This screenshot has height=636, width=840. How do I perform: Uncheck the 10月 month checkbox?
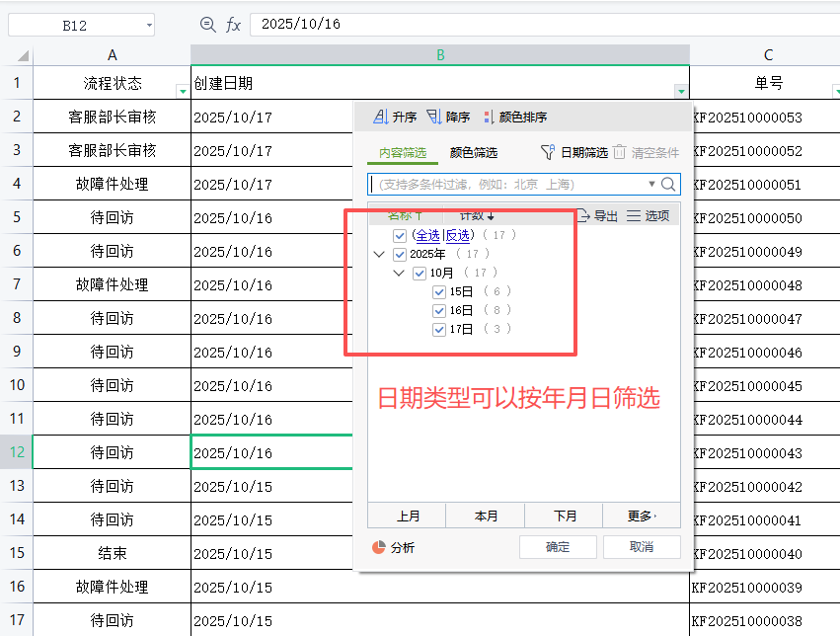420,274
